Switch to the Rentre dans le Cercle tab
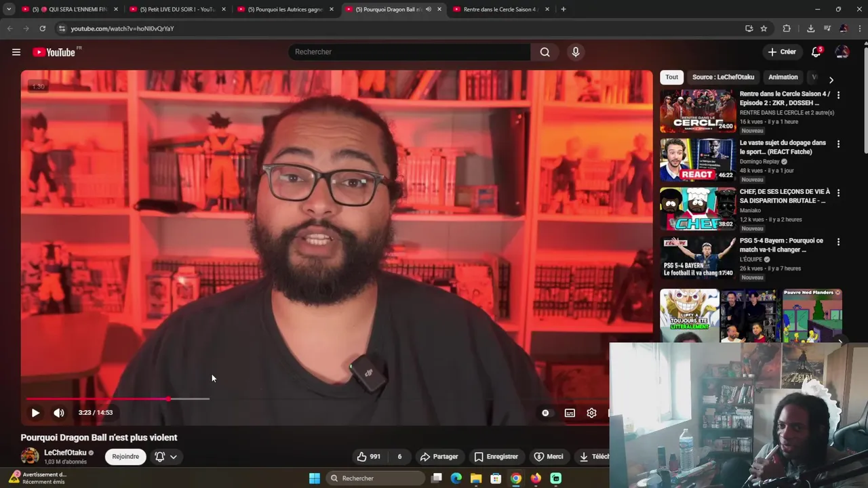The image size is (868, 488). click(x=500, y=9)
